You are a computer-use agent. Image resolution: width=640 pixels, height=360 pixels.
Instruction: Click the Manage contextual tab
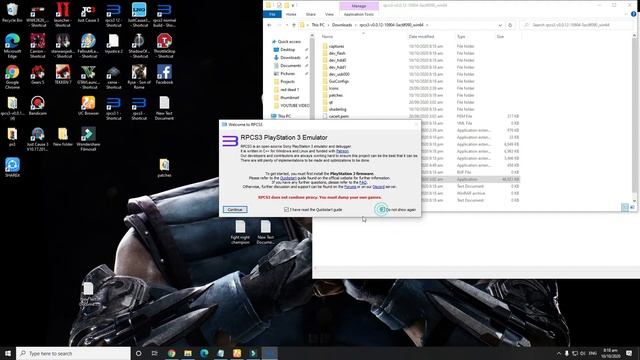coord(359,6)
